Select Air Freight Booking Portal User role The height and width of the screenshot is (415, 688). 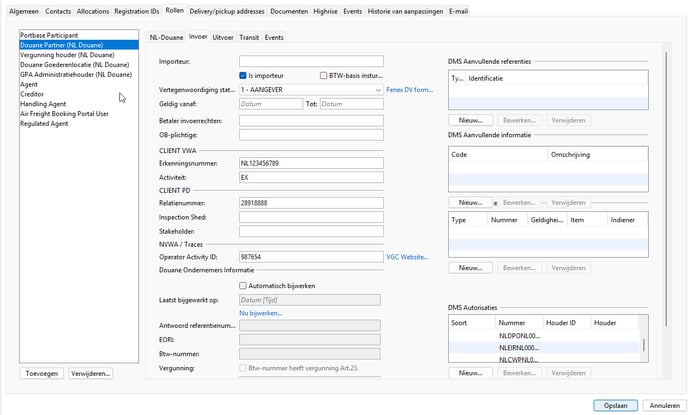click(x=79, y=114)
